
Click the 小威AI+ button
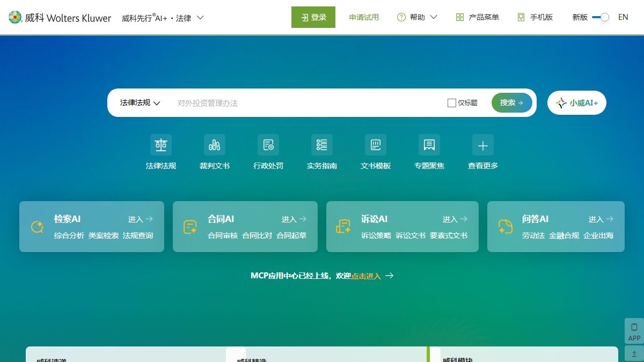click(x=577, y=103)
